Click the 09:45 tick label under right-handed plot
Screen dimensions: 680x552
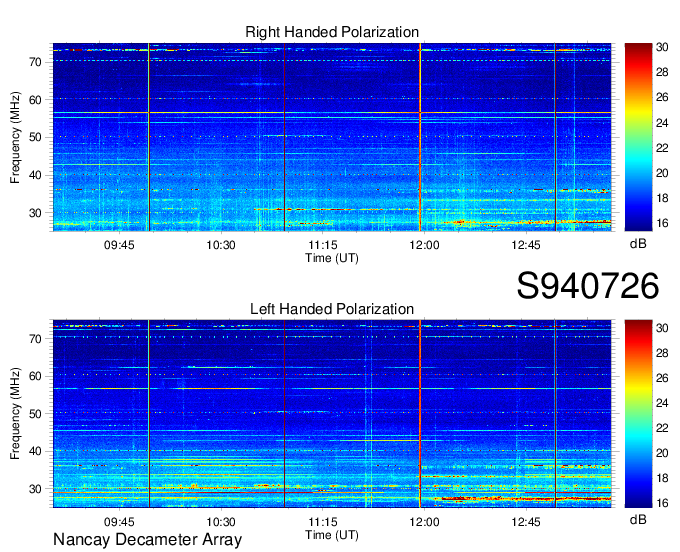point(119,245)
